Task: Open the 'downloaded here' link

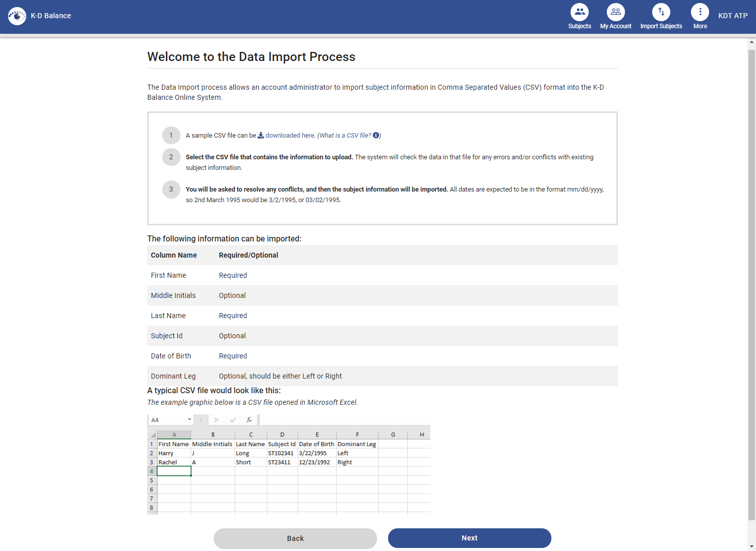Action: pos(289,135)
